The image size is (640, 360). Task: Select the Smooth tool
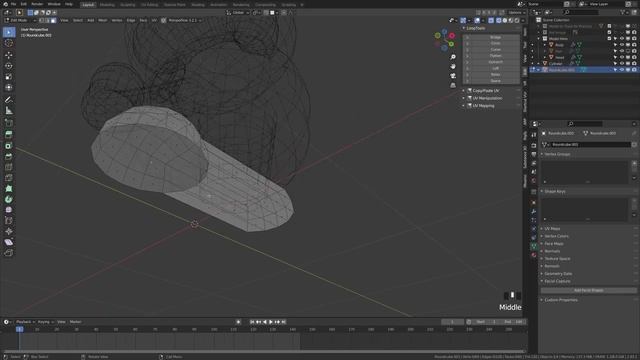coord(9,210)
